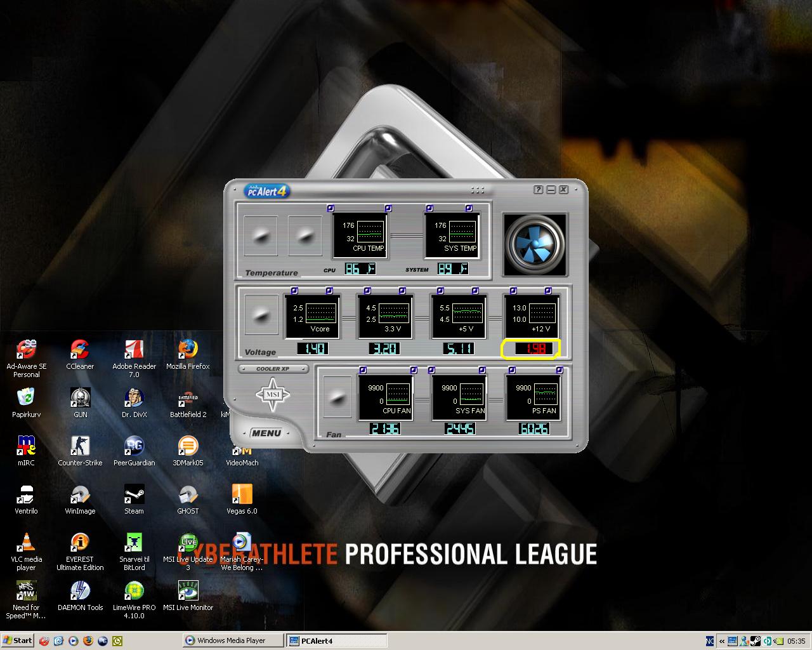Select the Ventrilo desktop icon
Viewport: 812px width, 650px height.
26,500
